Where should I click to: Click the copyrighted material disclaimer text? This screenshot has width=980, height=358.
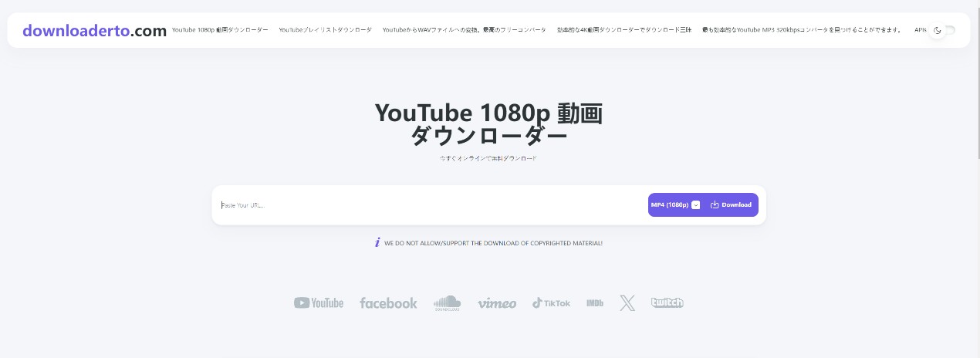[x=493, y=243]
